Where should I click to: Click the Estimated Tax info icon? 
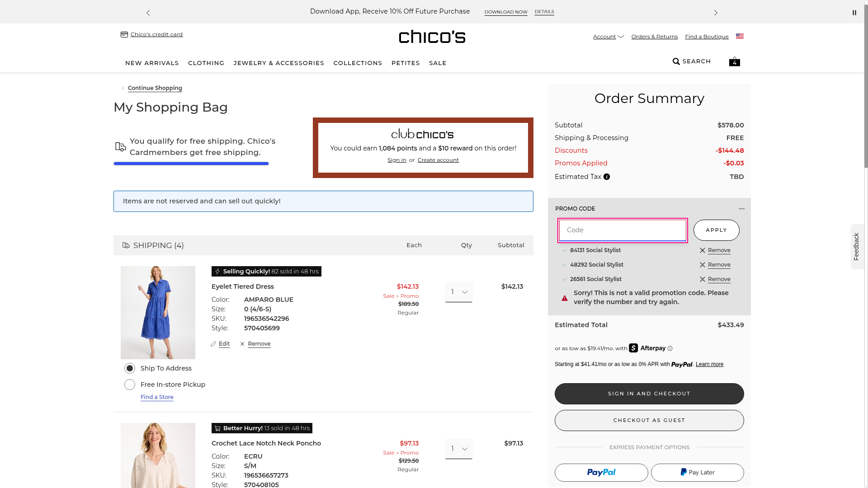click(607, 177)
